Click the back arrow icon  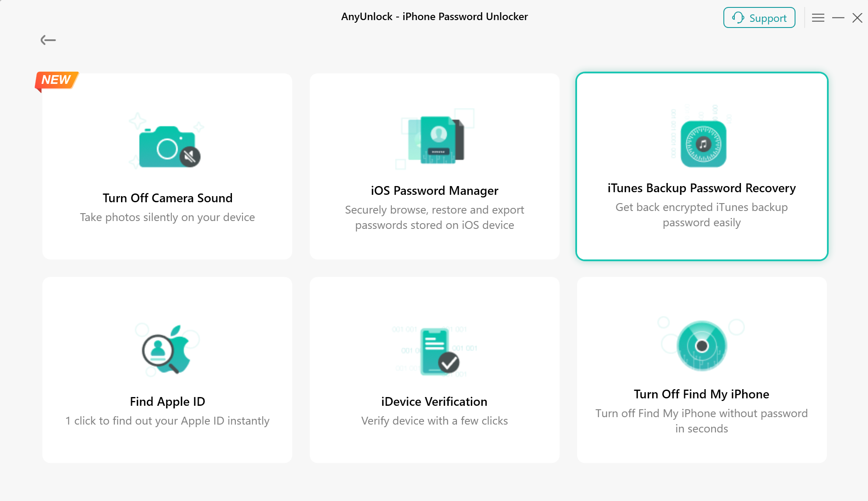pyautogui.click(x=48, y=40)
